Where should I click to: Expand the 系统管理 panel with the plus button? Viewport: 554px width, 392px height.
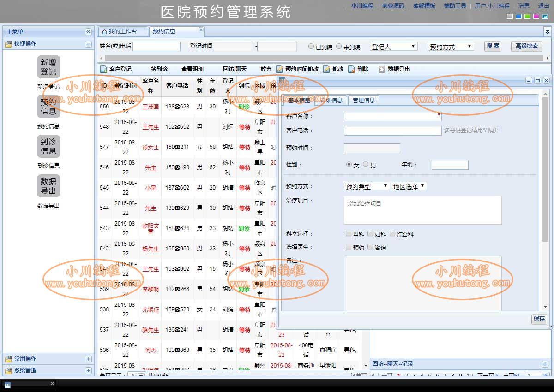(x=88, y=370)
